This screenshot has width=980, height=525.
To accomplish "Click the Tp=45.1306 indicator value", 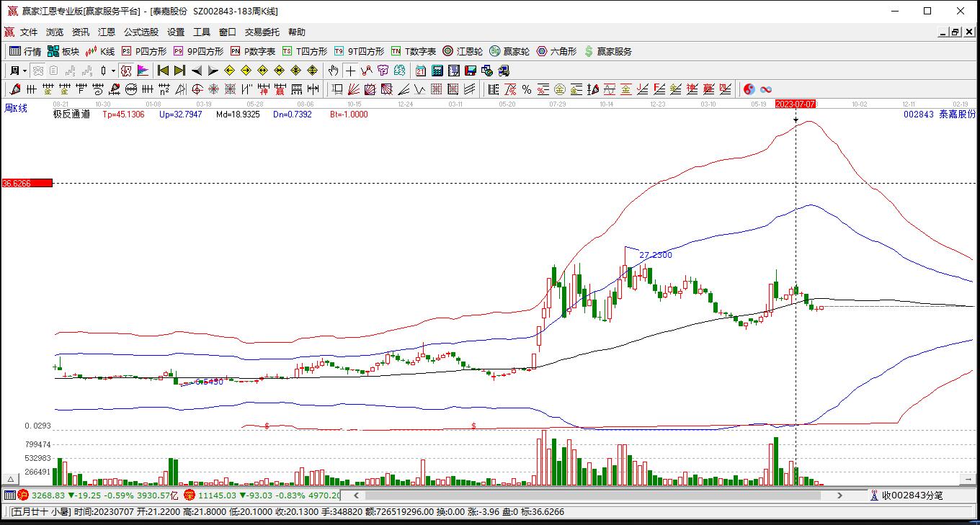I will tap(123, 114).
